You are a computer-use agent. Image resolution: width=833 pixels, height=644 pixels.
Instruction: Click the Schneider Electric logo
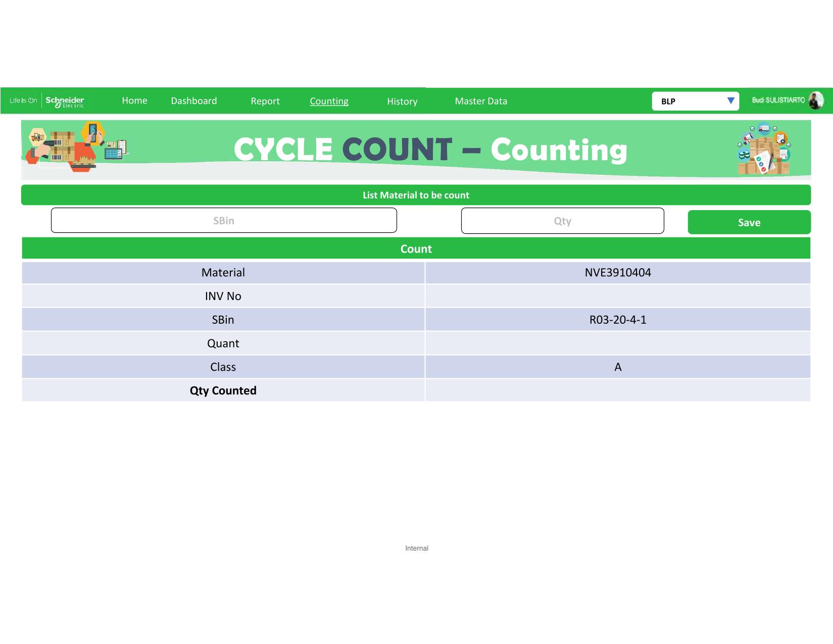65,101
